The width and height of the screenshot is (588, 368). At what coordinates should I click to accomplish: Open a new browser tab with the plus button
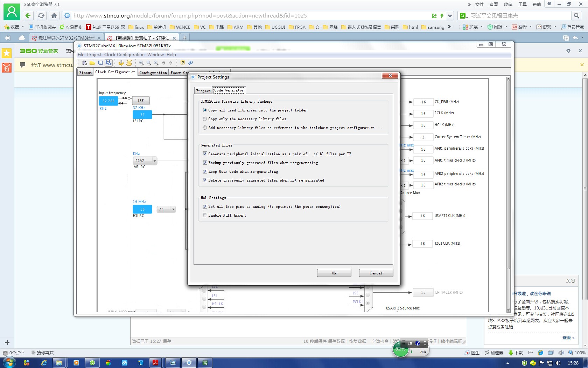(x=185, y=38)
